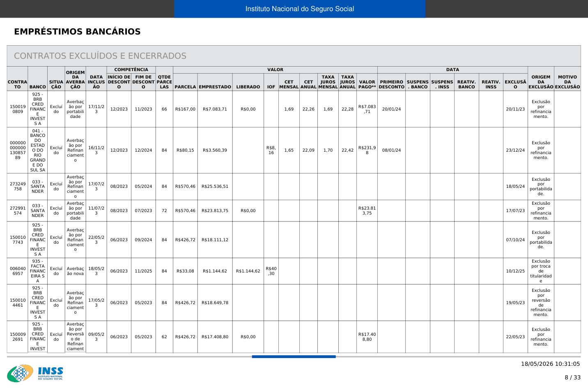Image resolution: width=588 pixels, height=388 pixels.
Task: Click the exclusion date 19/05/23
Action: point(515,303)
